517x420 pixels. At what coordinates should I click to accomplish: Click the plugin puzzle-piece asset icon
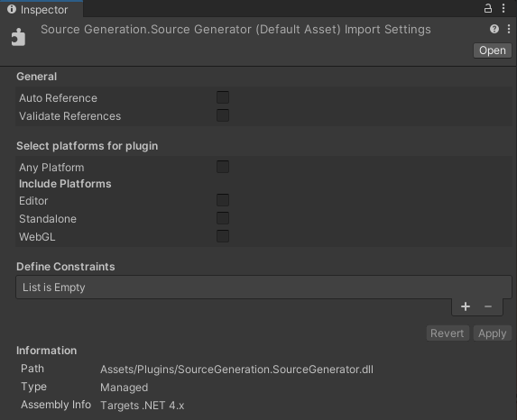click(x=18, y=37)
